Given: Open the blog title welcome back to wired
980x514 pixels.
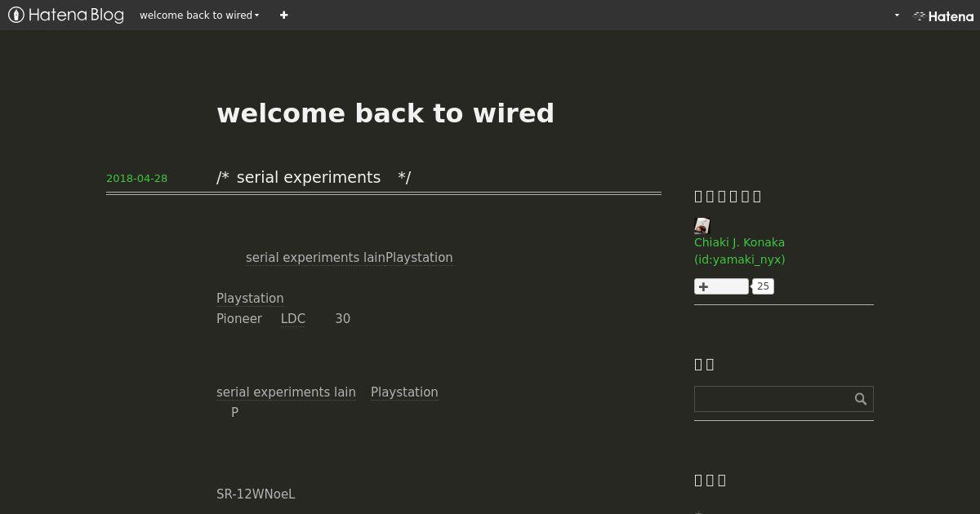Looking at the screenshot, I should [x=385, y=113].
